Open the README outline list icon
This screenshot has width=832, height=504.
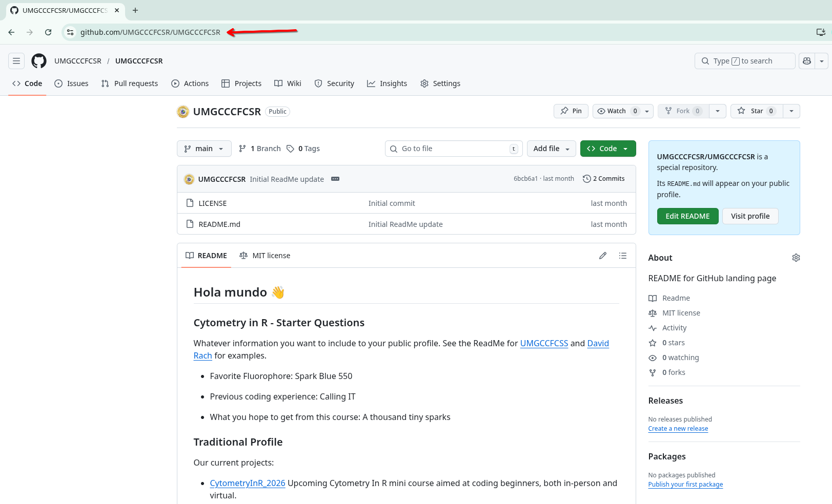click(x=623, y=256)
